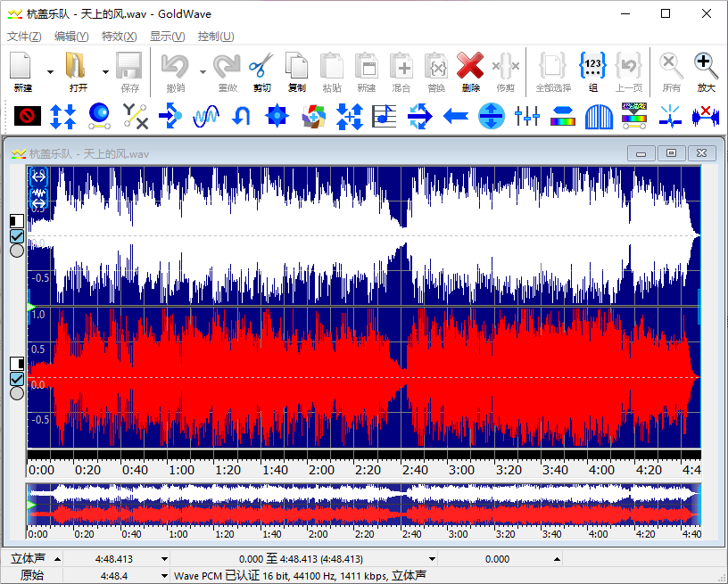
Task: Open the 文件(Z) file menu
Action: 24,37
